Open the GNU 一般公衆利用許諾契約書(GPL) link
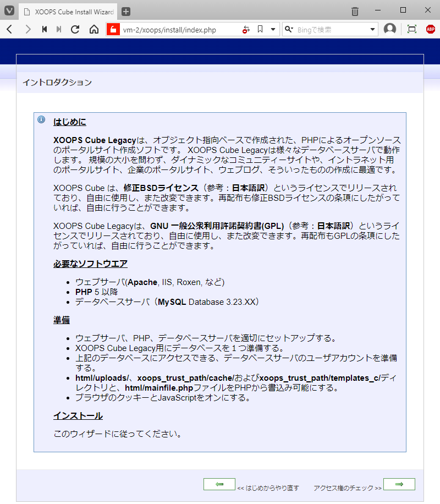Image resolution: width=440 pixels, height=504 pixels. pos(217,226)
